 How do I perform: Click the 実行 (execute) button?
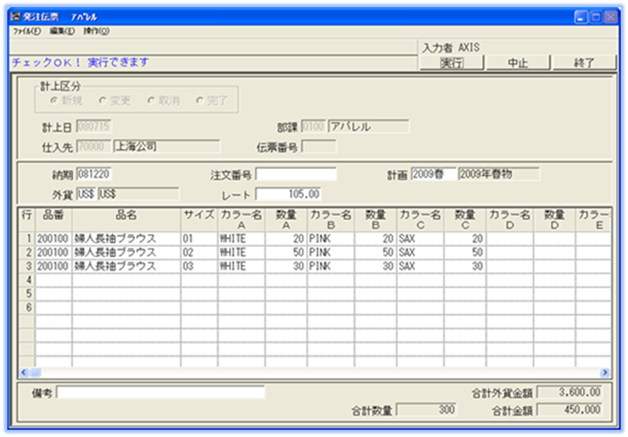(451, 62)
